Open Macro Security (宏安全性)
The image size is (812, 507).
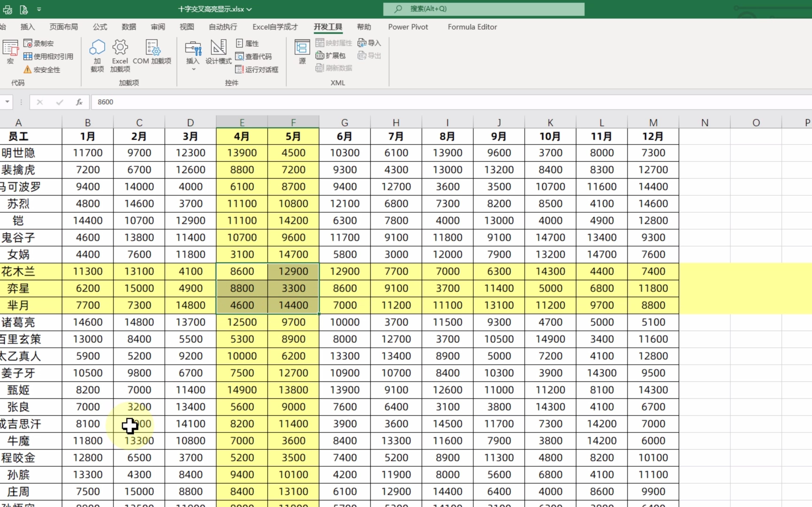coord(42,70)
